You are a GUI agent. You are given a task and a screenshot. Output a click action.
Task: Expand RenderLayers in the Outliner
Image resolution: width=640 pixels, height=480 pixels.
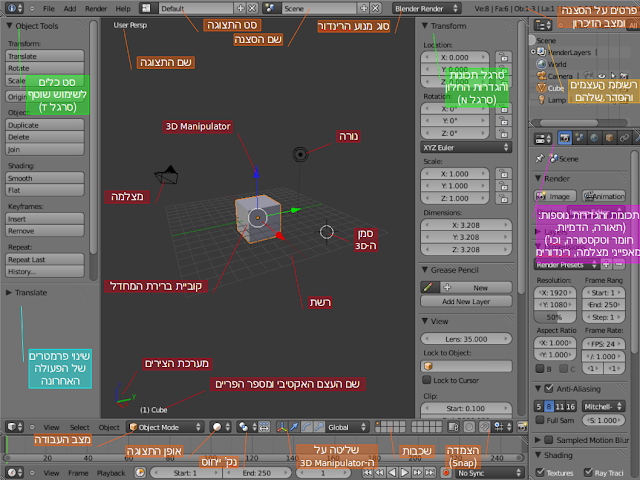click(x=533, y=52)
